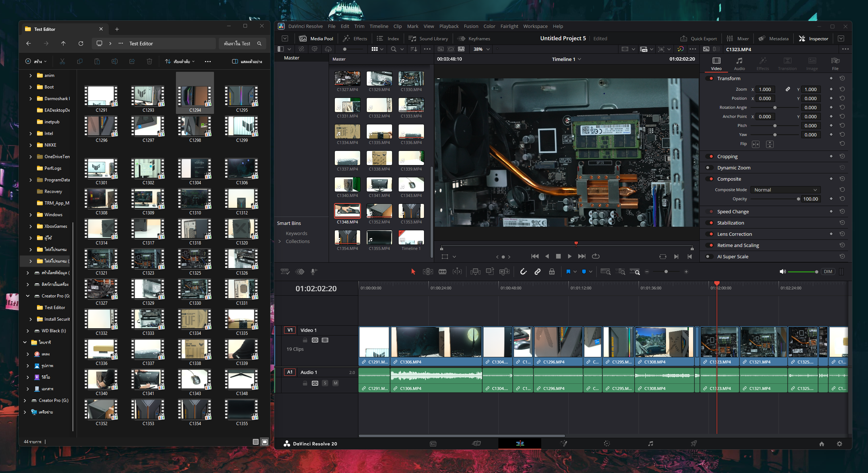Click the loop playback icon

tap(596, 256)
